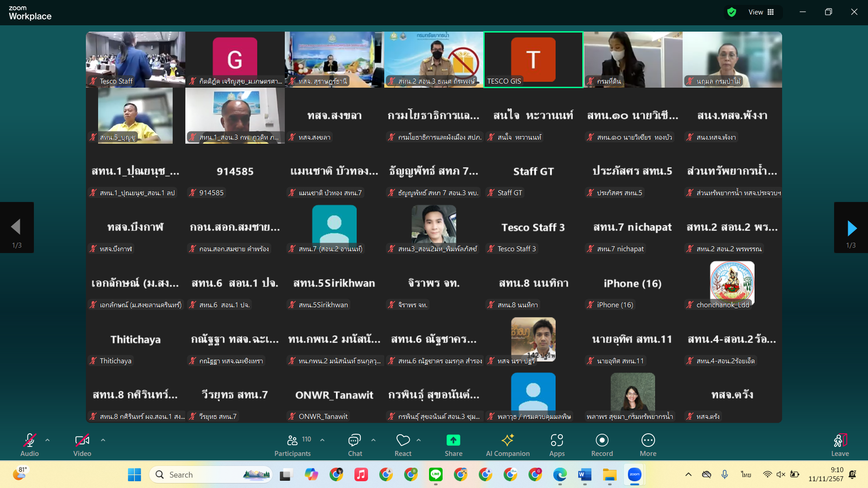The image size is (868, 488).
Task: Expand audio settings arrow next to Audio
Action: pos(47,440)
